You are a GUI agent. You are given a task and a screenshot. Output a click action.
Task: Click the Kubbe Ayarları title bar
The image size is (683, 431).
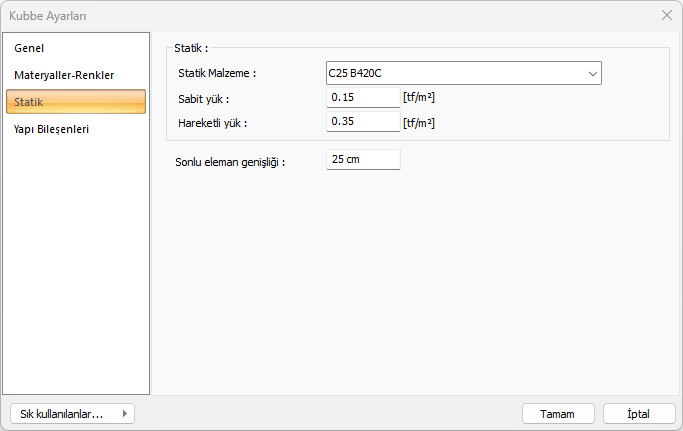(x=300, y=15)
